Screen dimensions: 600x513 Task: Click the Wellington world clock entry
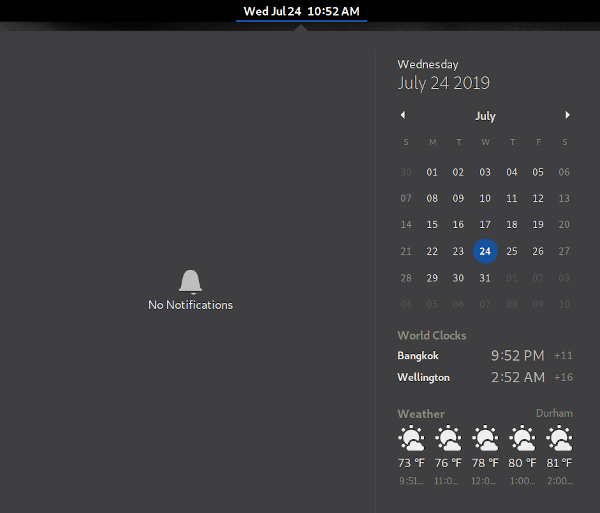pyautogui.click(x=485, y=378)
